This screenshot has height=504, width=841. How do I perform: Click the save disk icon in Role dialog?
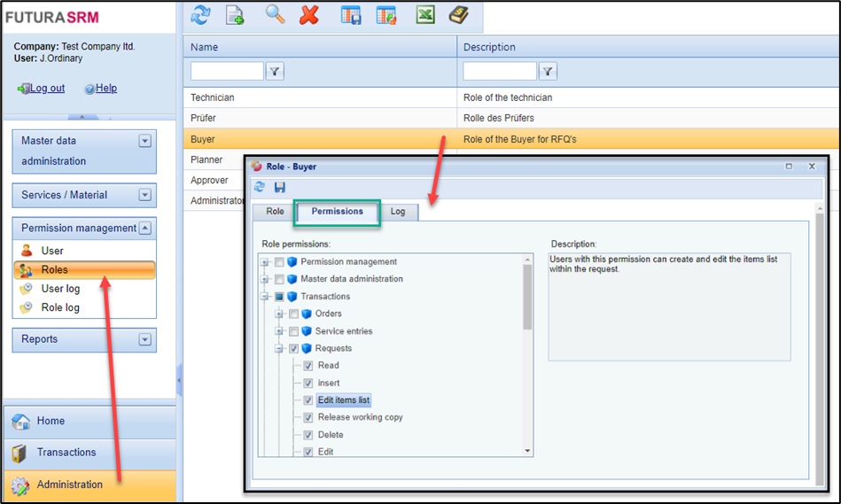[280, 187]
